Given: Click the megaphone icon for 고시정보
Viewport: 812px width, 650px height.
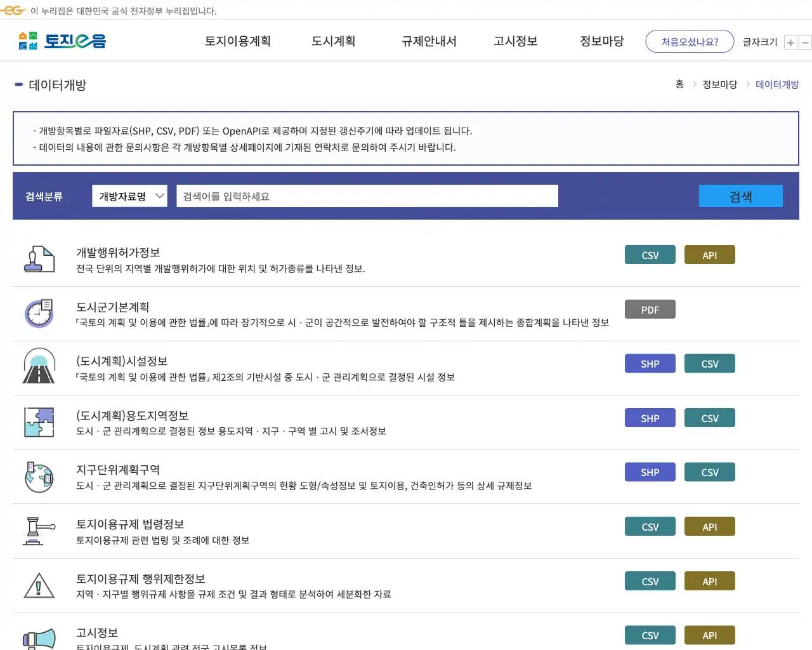Looking at the screenshot, I should (x=39, y=638).
